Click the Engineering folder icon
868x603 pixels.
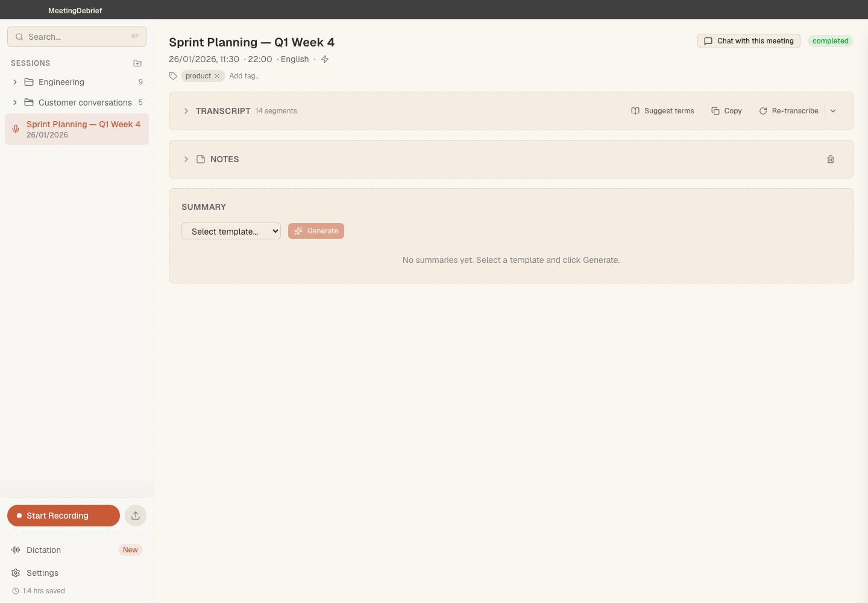click(29, 82)
